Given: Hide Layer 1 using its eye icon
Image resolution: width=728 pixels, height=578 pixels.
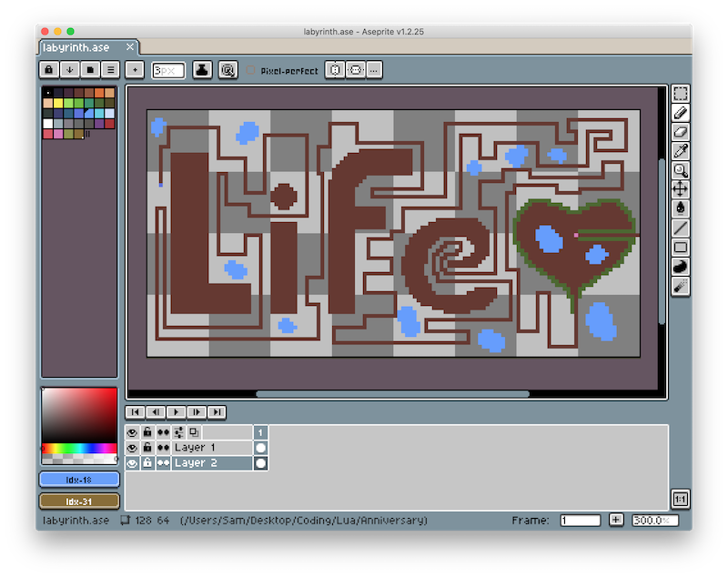Looking at the screenshot, I should pyautogui.click(x=132, y=448).
